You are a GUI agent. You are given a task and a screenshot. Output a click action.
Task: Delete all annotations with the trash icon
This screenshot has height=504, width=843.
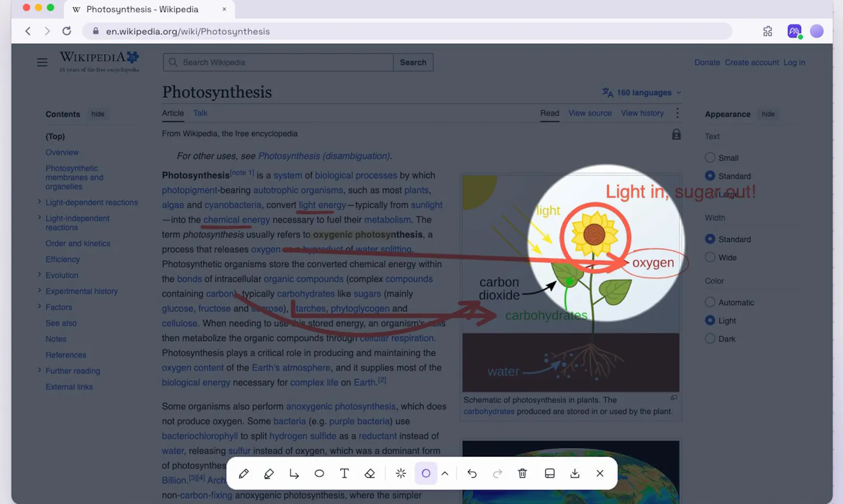pyautogui.click(x=523, y=473)
